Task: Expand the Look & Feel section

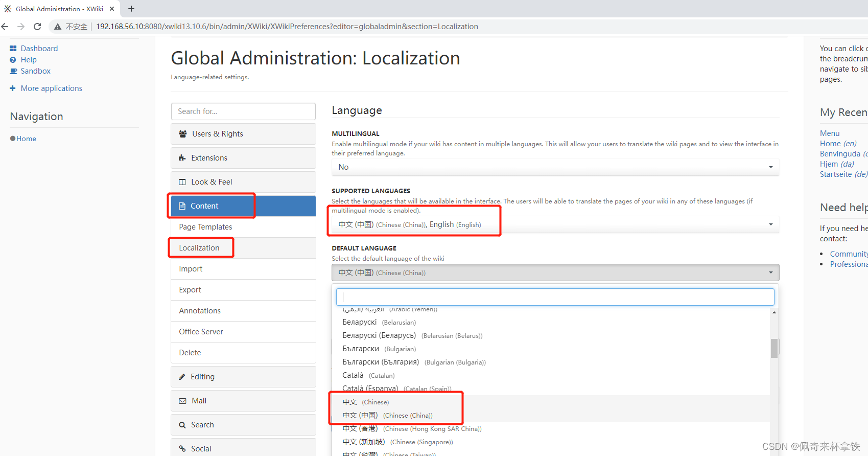Action: pyautogui.click(x=243, y=182)
